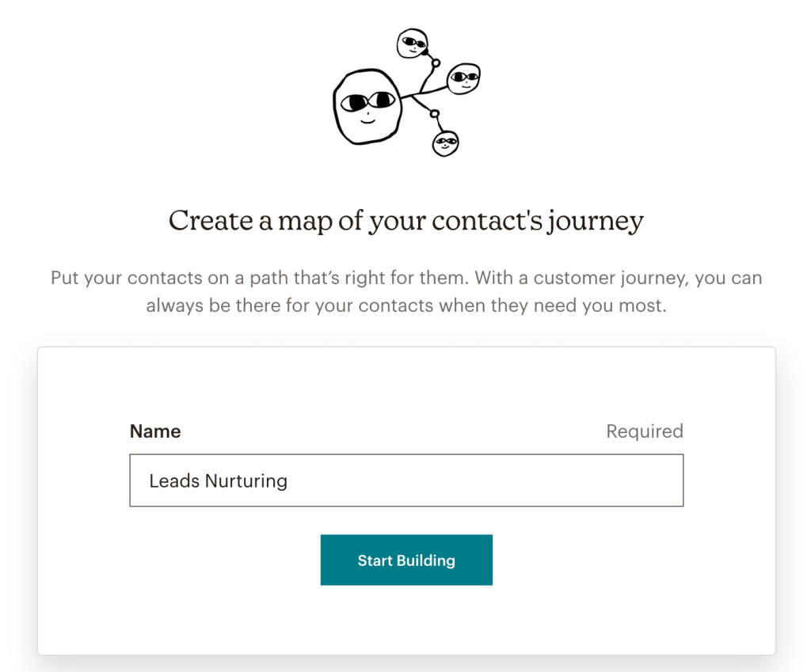Click at the end of the Leads Nurturing text
This screenshot has width=811, height=672.
click(x=288, y=480)
